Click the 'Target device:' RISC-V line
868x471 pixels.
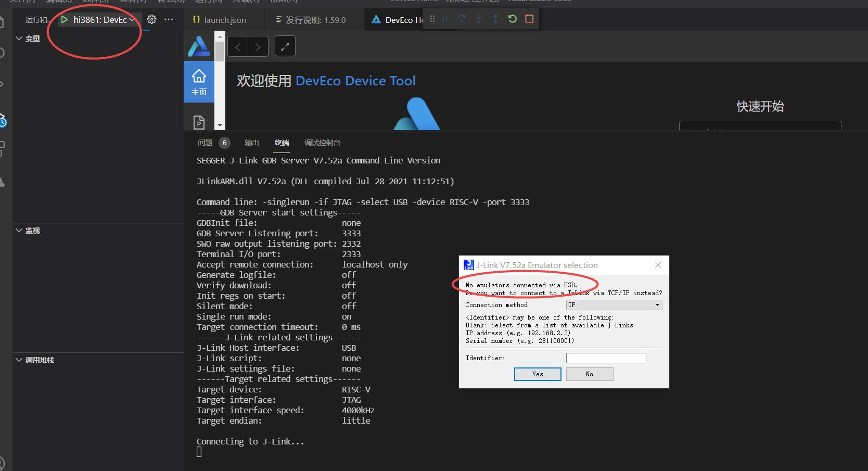(284, 389)
